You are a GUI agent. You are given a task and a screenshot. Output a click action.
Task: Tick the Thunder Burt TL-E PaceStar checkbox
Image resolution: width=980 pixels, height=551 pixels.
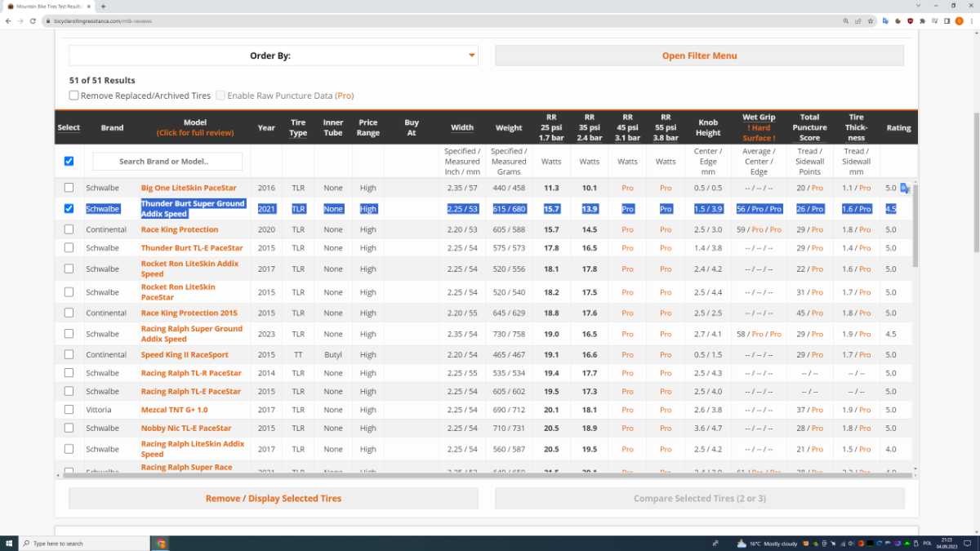coord(69,247)
